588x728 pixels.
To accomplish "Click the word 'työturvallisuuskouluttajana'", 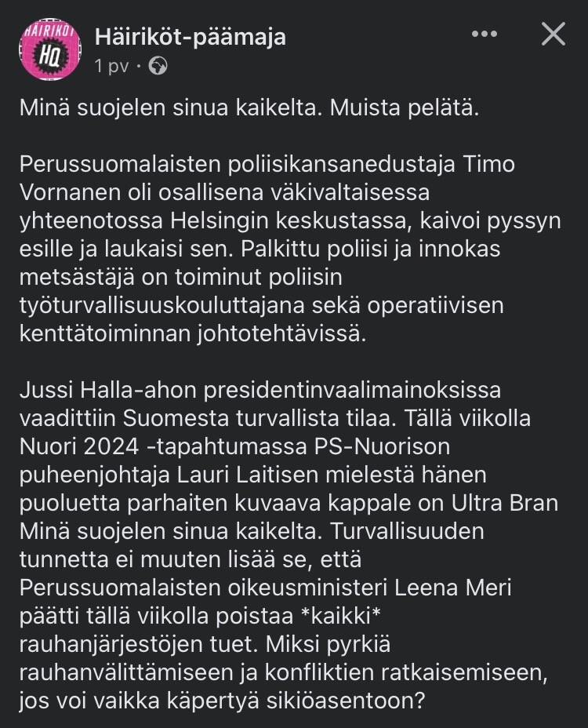I will click(162, 305).
